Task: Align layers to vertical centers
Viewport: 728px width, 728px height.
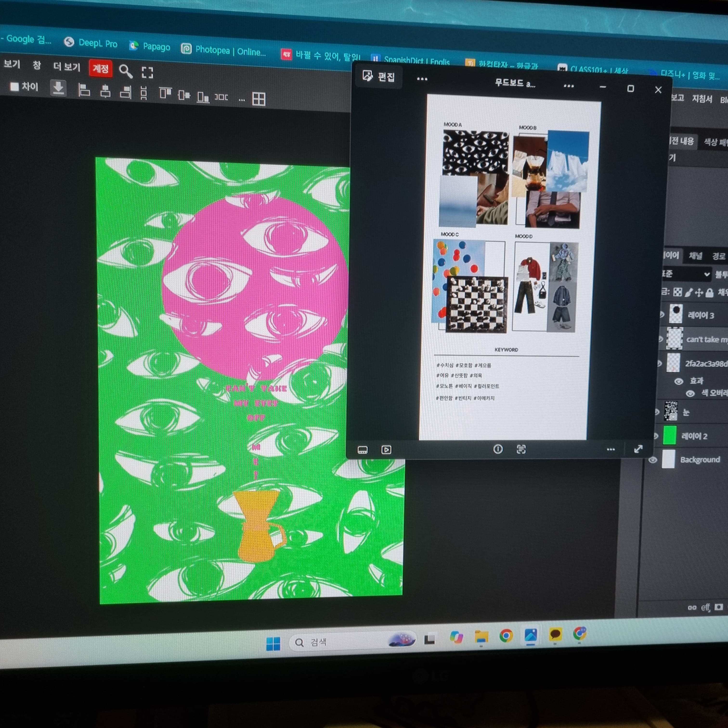Action: click(x=184, y=95)
